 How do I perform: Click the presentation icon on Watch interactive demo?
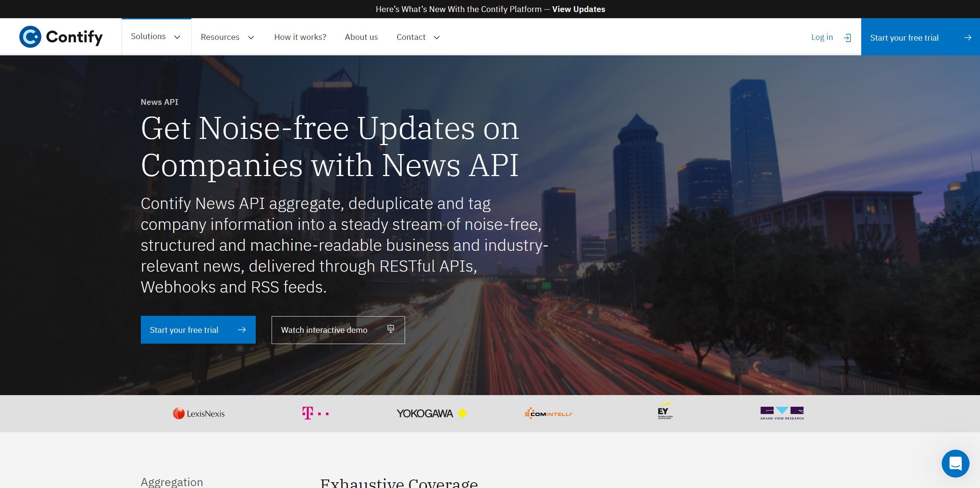(390, 329)
